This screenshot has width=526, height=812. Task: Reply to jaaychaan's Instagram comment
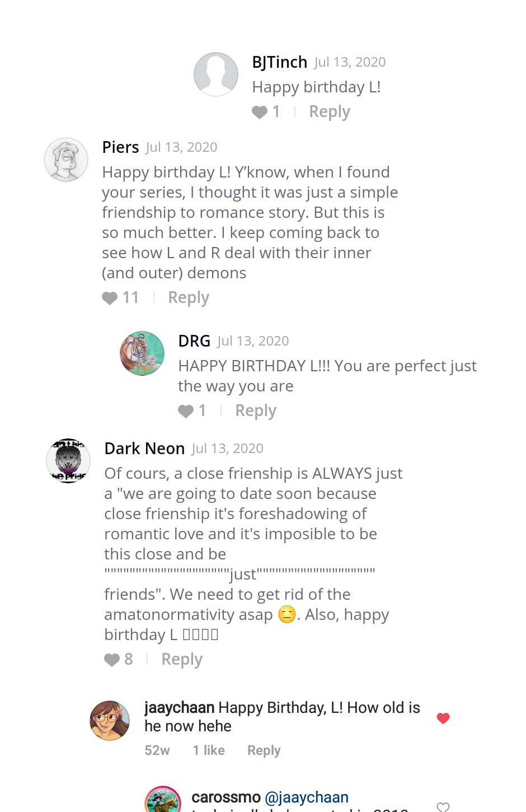[264, 750]
